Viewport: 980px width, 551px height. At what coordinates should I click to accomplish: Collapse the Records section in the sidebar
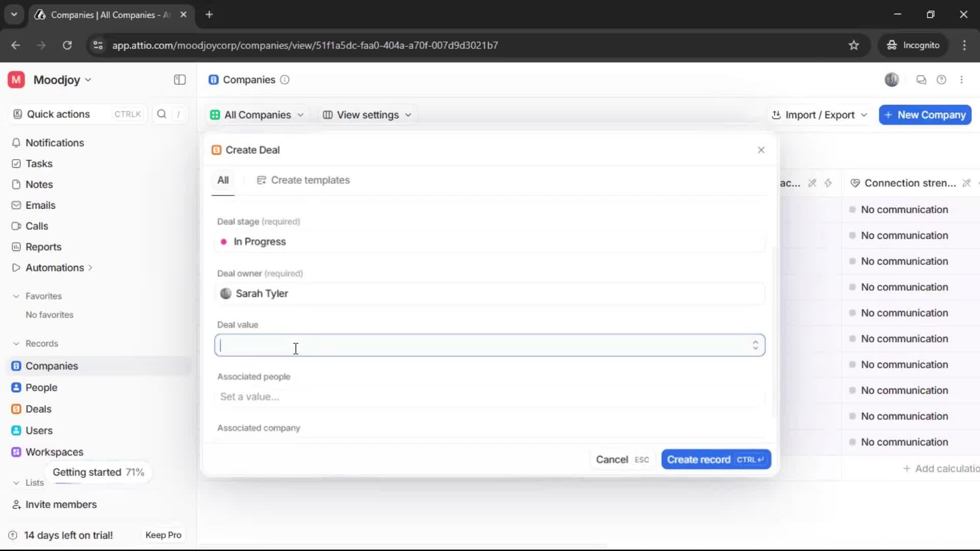[x=17, y=343]
